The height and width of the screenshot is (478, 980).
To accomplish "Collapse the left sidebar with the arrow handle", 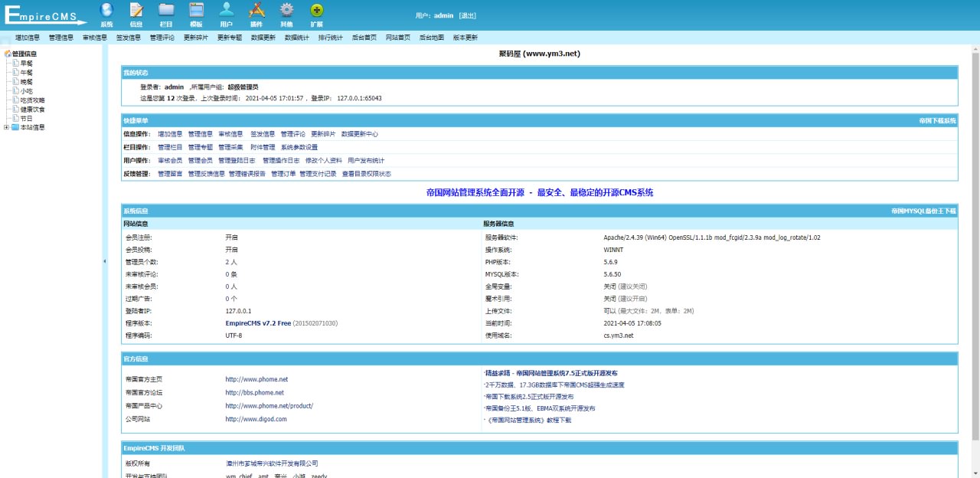I will (105, 261).
